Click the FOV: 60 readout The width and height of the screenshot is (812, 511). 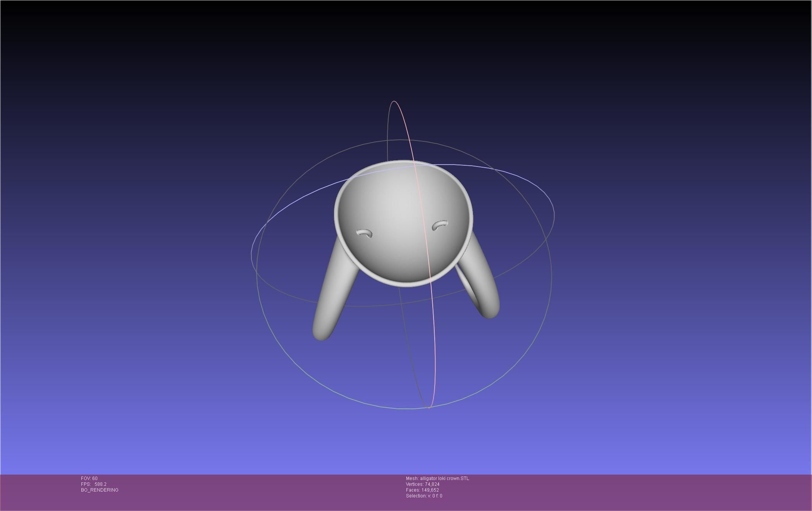(x=89, y=478)
